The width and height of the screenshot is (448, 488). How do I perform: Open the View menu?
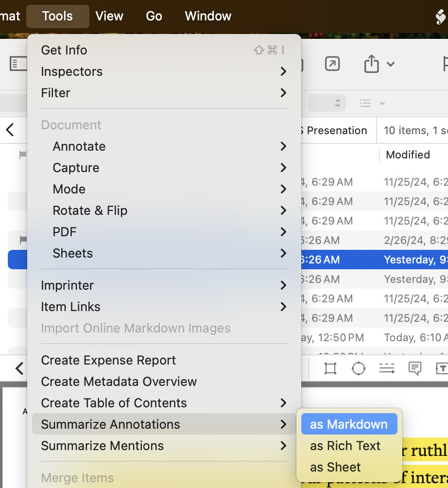point(109,16)
